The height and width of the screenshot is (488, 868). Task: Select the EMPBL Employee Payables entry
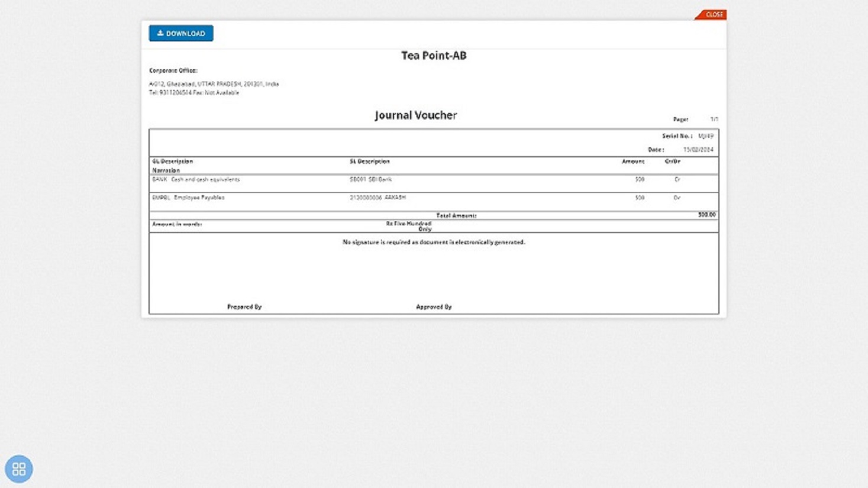[188, 198]
